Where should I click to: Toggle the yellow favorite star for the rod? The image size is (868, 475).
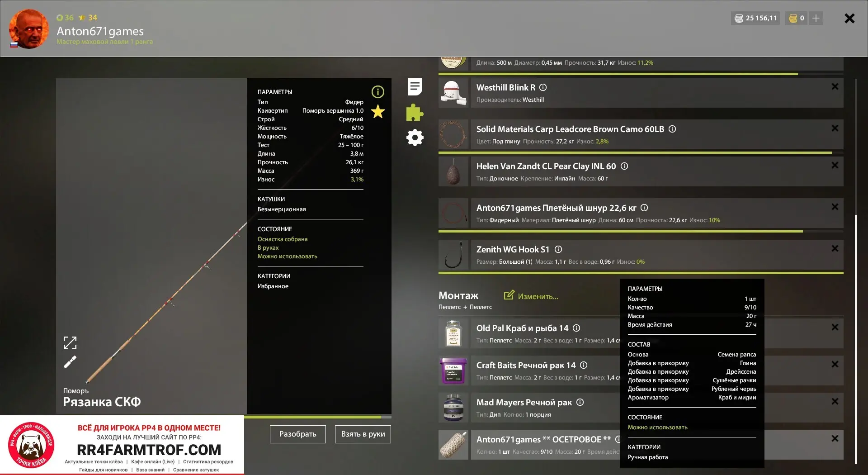click(x=378, y=111)
